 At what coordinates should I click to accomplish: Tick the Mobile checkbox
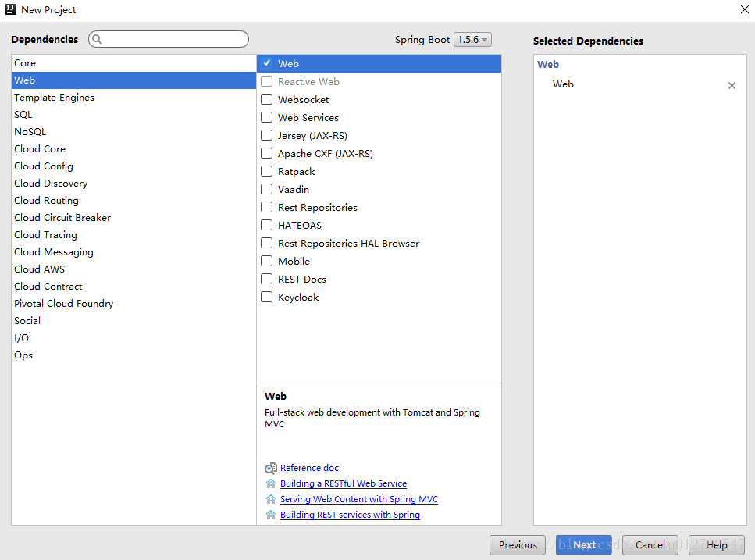(267, 261)
